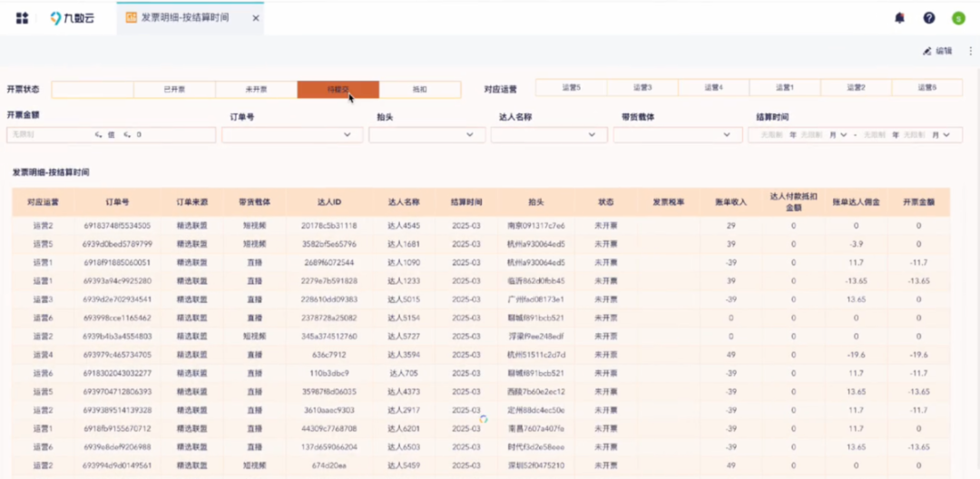Click the 开票金额 minimum input field
The height and width of the screenshot is (479, 980).
(49, 135)
